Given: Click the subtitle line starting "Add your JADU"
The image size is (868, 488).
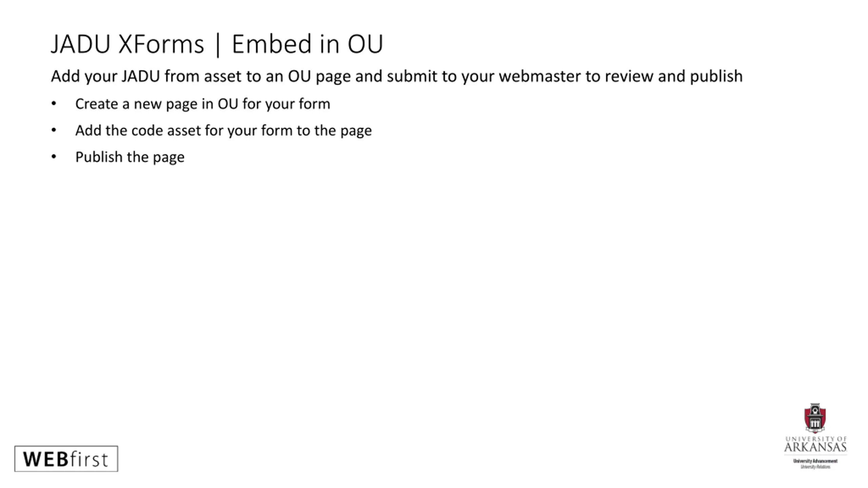Looking at the screenshot, I should pos(397,76).
